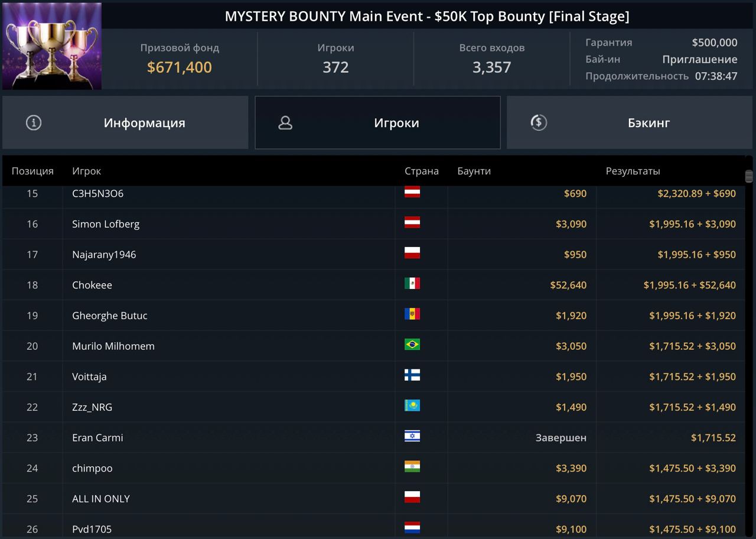
Task: Click the result $1,475.50 + $9,070
Action: [693, 499]
